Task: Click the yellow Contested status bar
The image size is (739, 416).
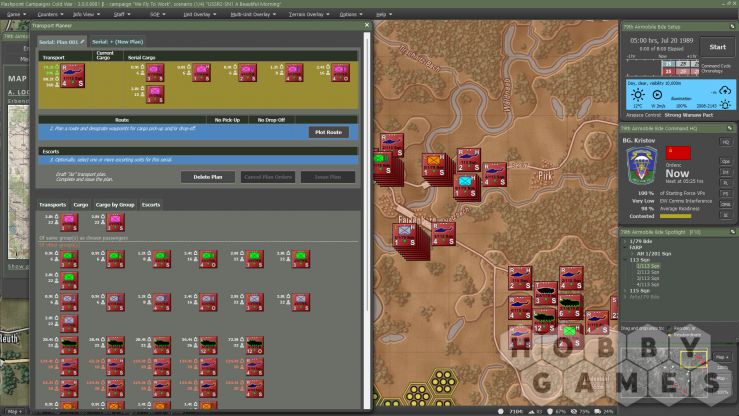Action: pos(675,216)
